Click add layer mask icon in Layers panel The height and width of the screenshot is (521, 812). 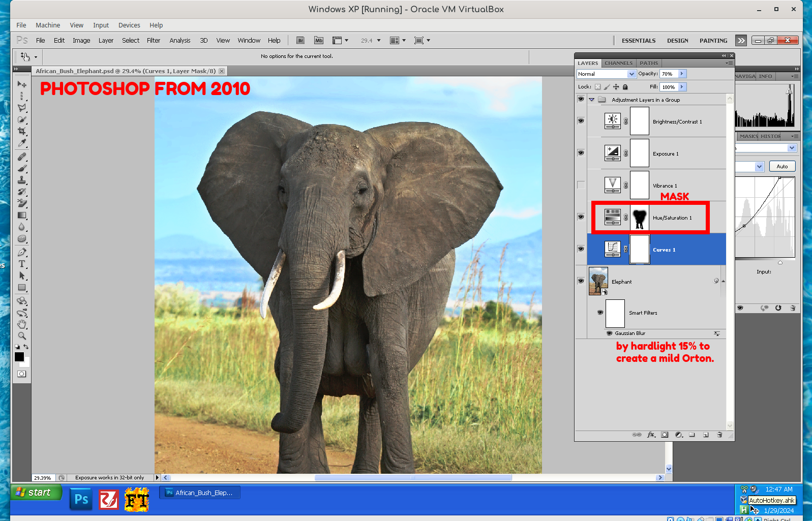[x=665, y=435]
